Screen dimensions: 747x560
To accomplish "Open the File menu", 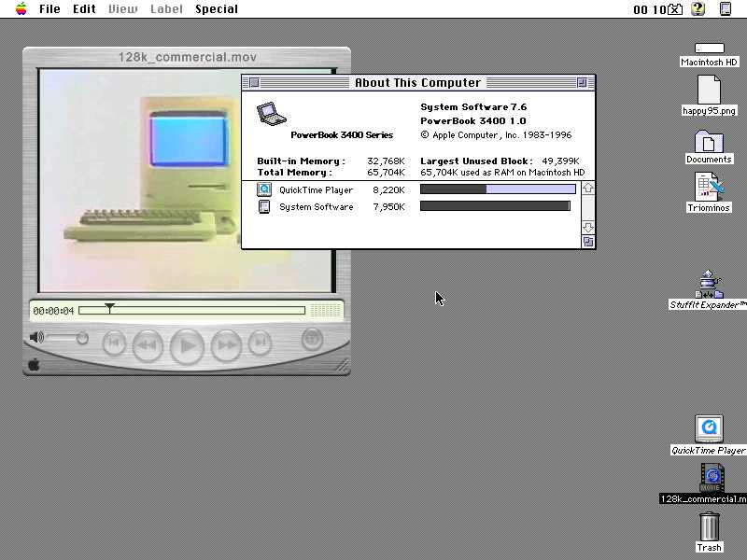I will coord(49,9).
